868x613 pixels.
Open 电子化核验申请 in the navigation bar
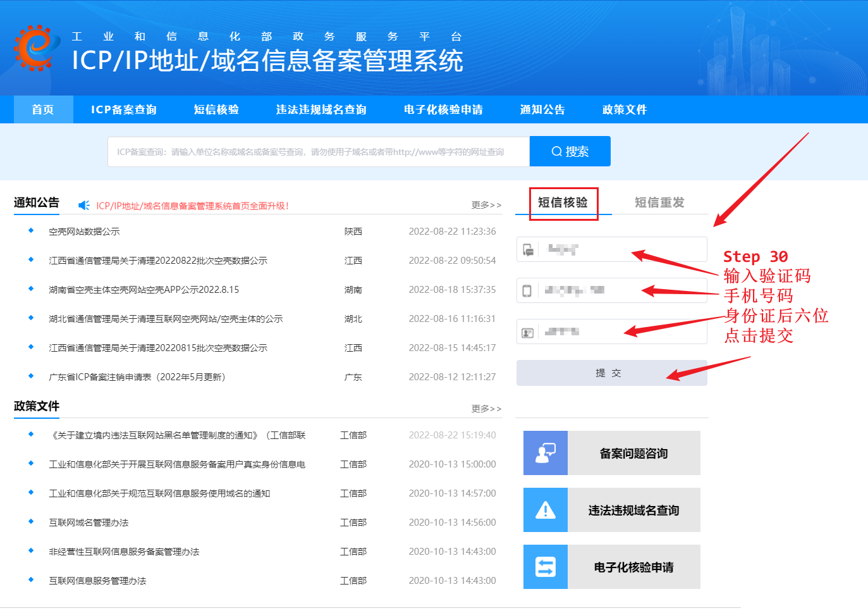443,109
